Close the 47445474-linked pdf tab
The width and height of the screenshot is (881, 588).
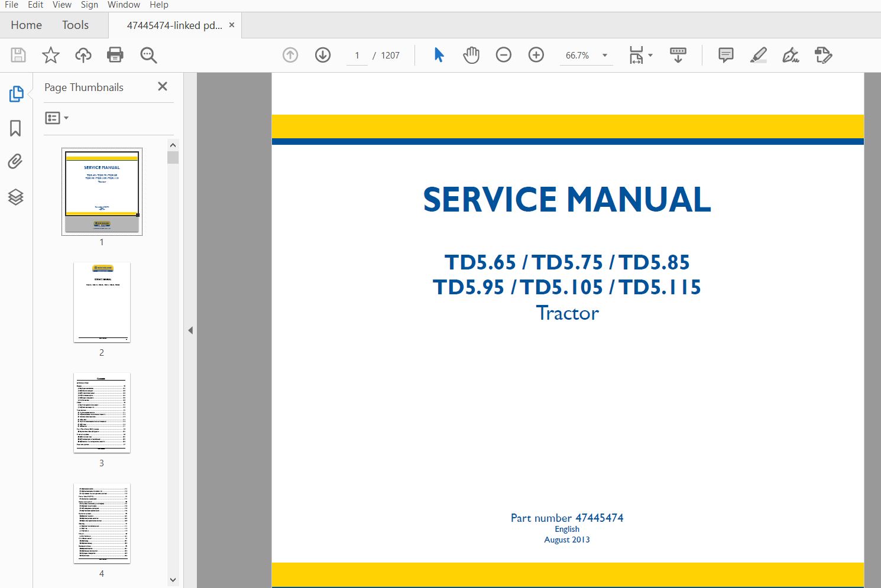232,25
